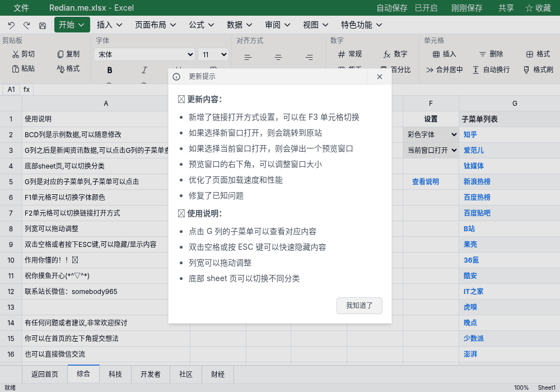The image size is (560, 392).
Task: Open the font name dropdown 宋体
Action: [144, 55]
